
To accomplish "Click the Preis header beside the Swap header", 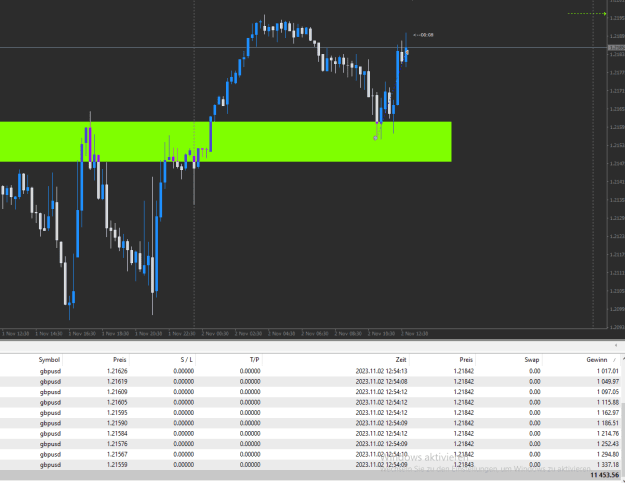I will point(466,359).
